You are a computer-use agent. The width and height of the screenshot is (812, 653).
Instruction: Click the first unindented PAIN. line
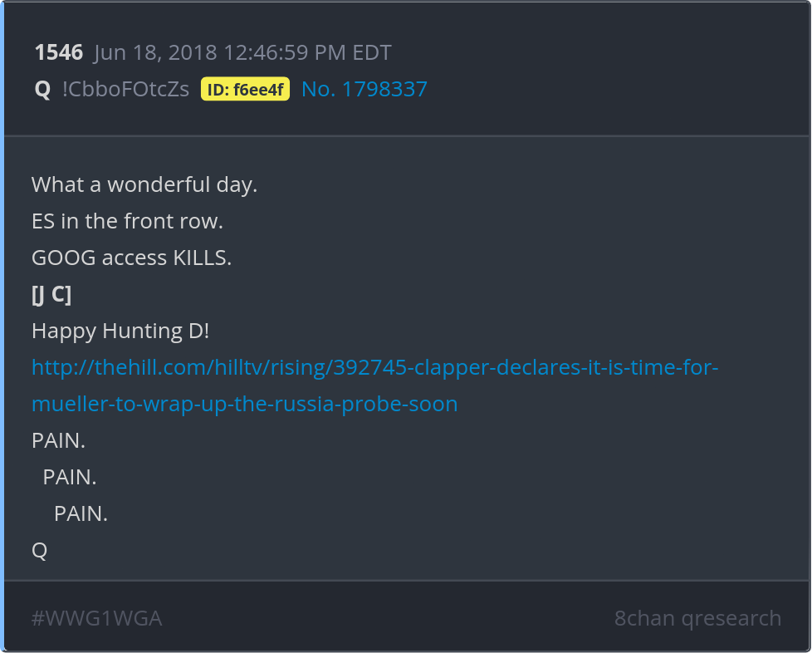tap(58, 440)
